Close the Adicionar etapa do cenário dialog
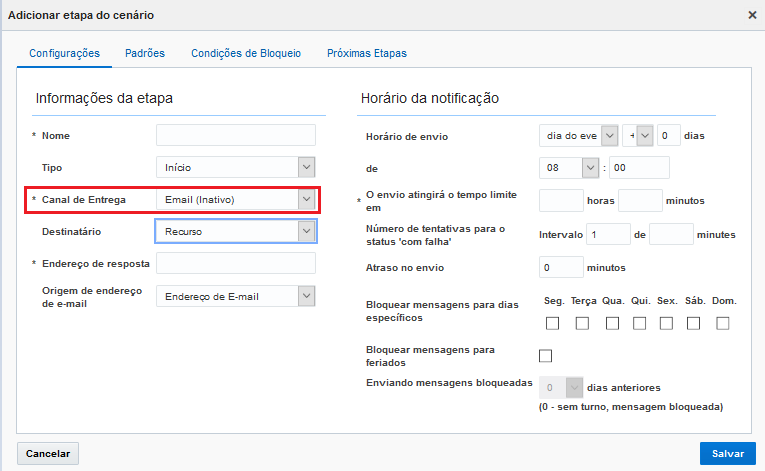765x471 pixels. pyautogui.click(x=752, y=15)
